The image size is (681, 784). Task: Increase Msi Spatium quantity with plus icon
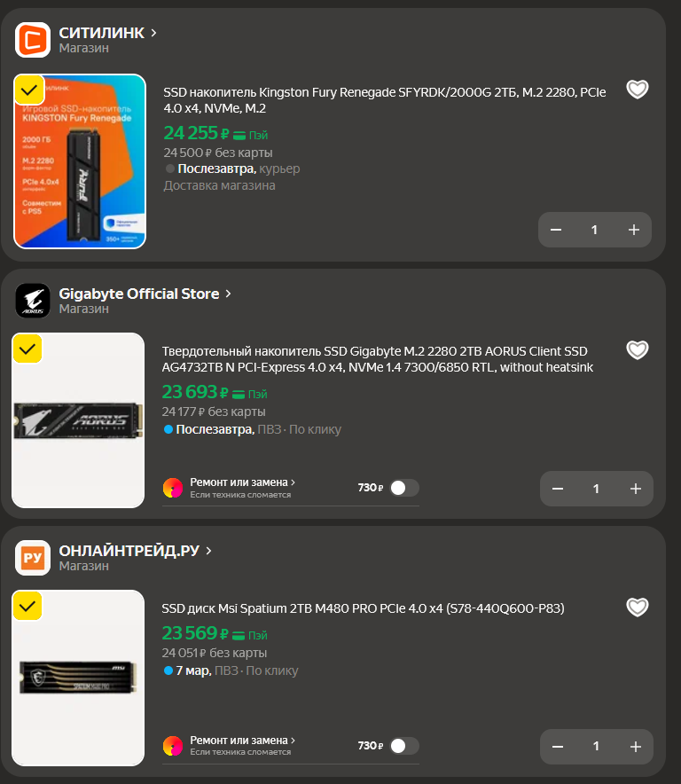point(636,747)
